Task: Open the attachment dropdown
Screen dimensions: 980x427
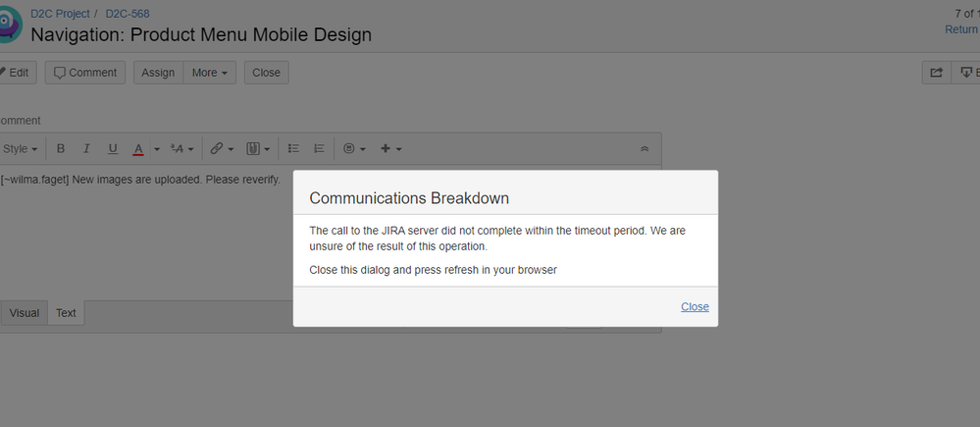Action: pos(257,149)
